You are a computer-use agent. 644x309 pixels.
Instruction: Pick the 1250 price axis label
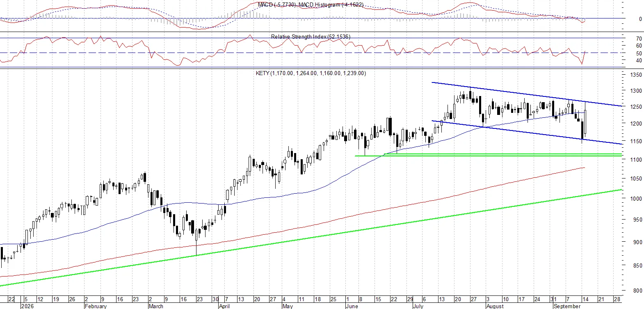click(x=636, y=107)
